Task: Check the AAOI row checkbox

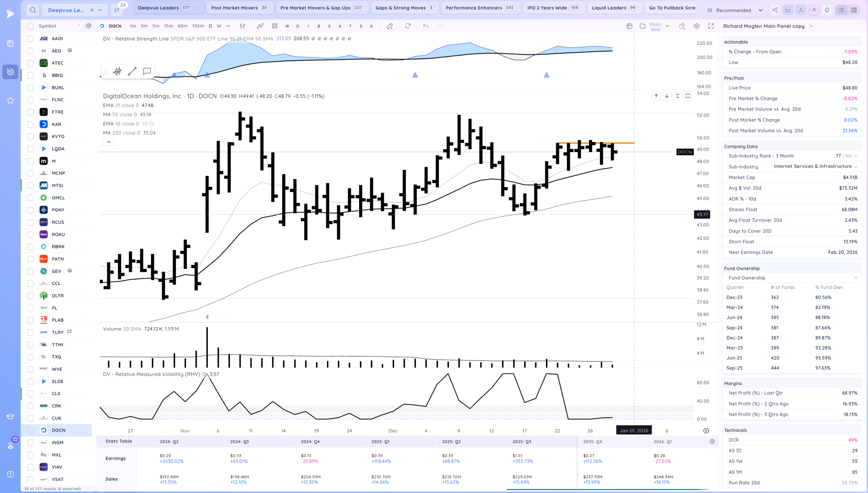Action: tap(31, 39)
